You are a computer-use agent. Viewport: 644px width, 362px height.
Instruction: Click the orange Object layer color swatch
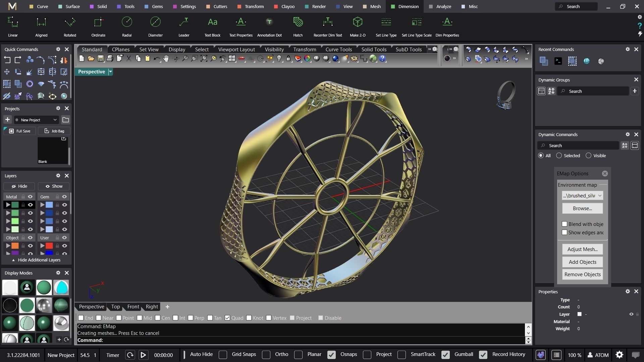click(x=15, y=246)
